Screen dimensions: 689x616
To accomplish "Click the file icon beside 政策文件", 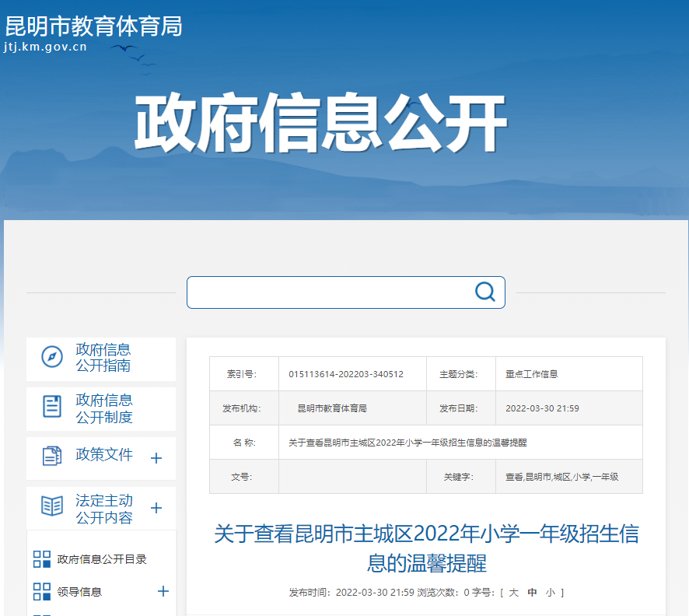I will [52, 456].
